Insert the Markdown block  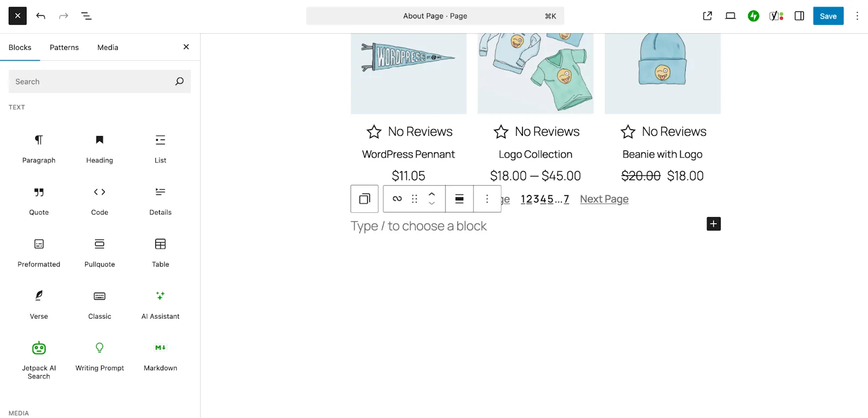coord(160,357)
